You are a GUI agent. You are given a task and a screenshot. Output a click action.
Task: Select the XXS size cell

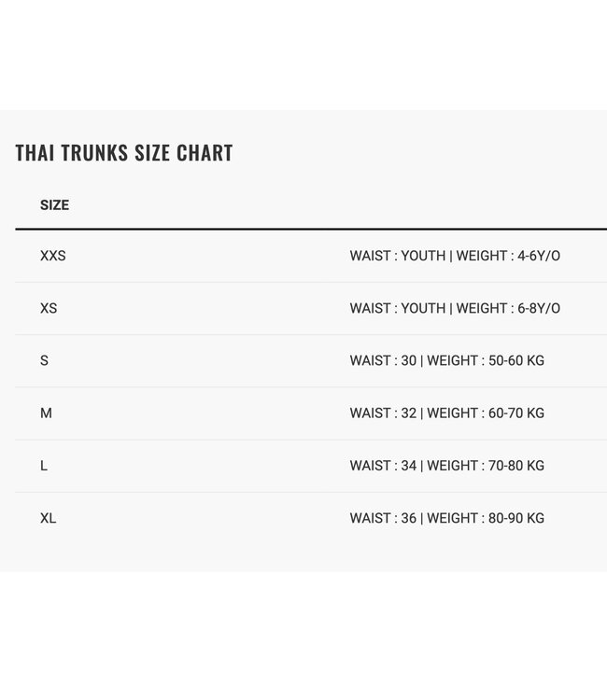(x=53, y=256)
